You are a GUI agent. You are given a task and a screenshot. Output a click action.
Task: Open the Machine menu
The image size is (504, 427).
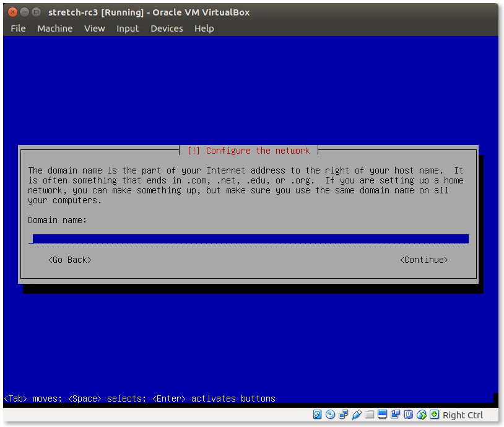[55, 29]
